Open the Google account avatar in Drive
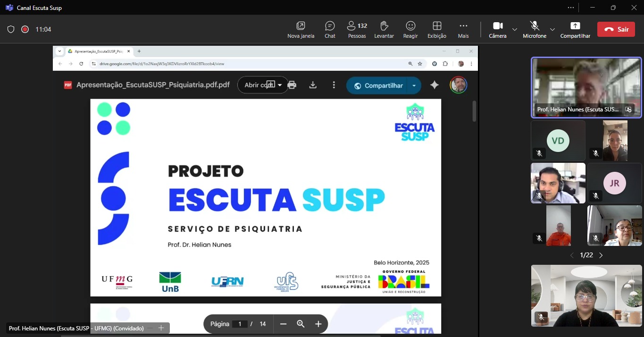Screen dimensions: 644x337 [x=458, y=85]
